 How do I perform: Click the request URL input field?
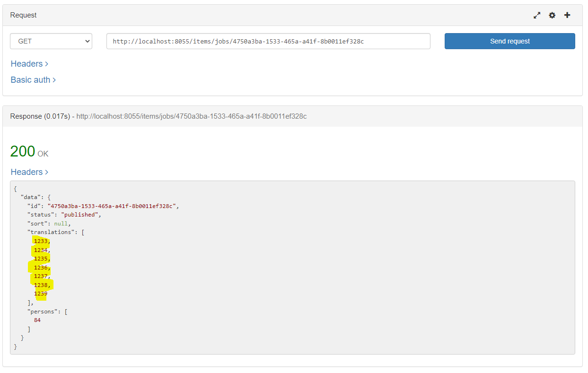point(268,41)
